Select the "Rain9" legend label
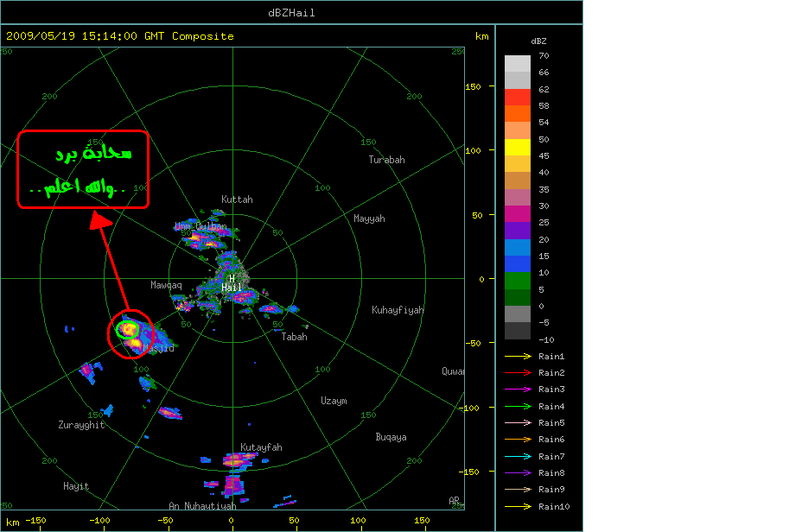 coord(551,489)
